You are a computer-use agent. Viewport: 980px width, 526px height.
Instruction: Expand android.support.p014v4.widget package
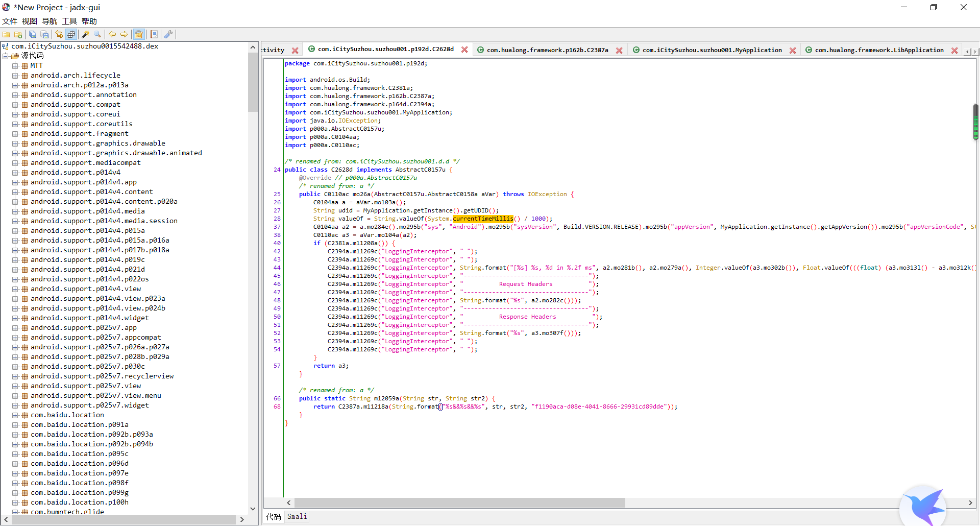coord(15,318)
